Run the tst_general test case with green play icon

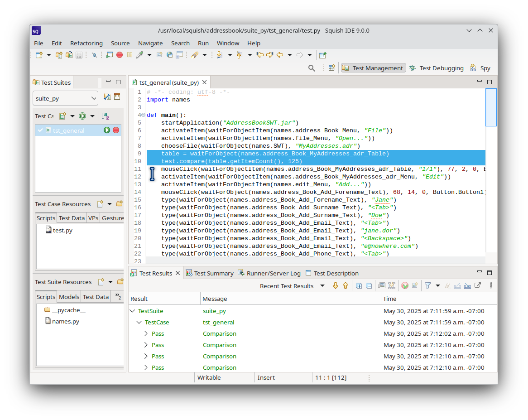[x=107, y=130]
